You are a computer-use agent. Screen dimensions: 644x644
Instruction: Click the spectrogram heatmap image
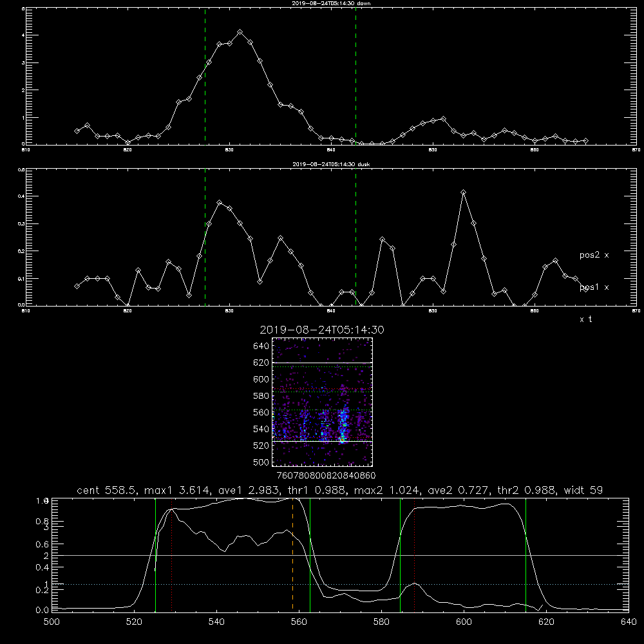[x=322, y=402]
